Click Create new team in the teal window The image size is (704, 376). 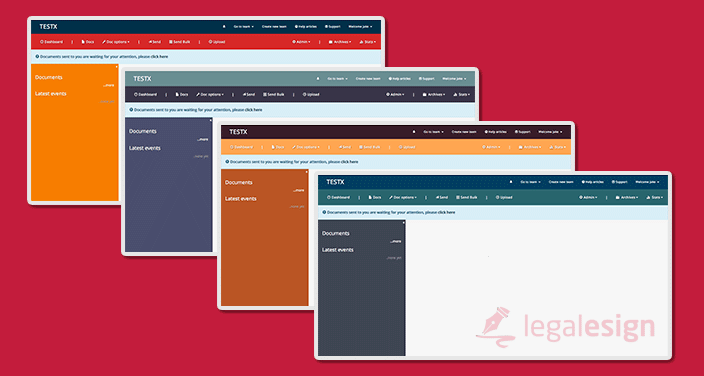(x=561, y=182)
